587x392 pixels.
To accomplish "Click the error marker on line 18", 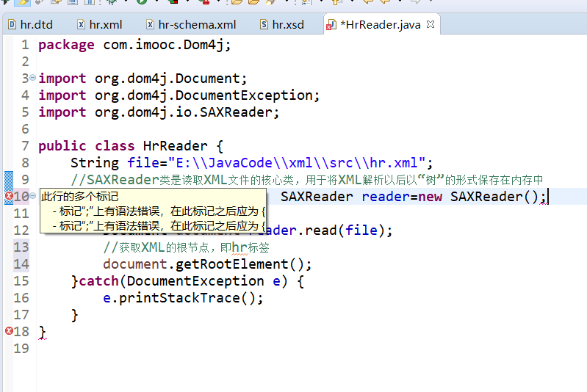I will tap(9, 330).
